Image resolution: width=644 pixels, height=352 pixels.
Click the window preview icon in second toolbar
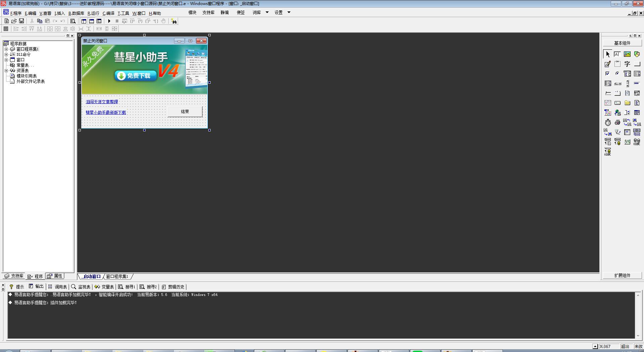tap(6, 29)
